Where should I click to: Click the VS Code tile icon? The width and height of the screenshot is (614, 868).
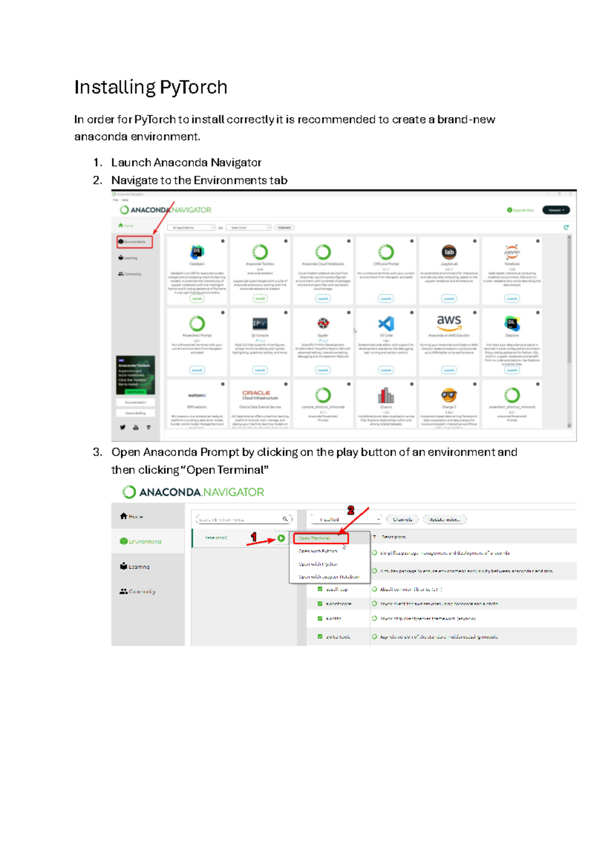pyautogui.click(x=386, y=323)
